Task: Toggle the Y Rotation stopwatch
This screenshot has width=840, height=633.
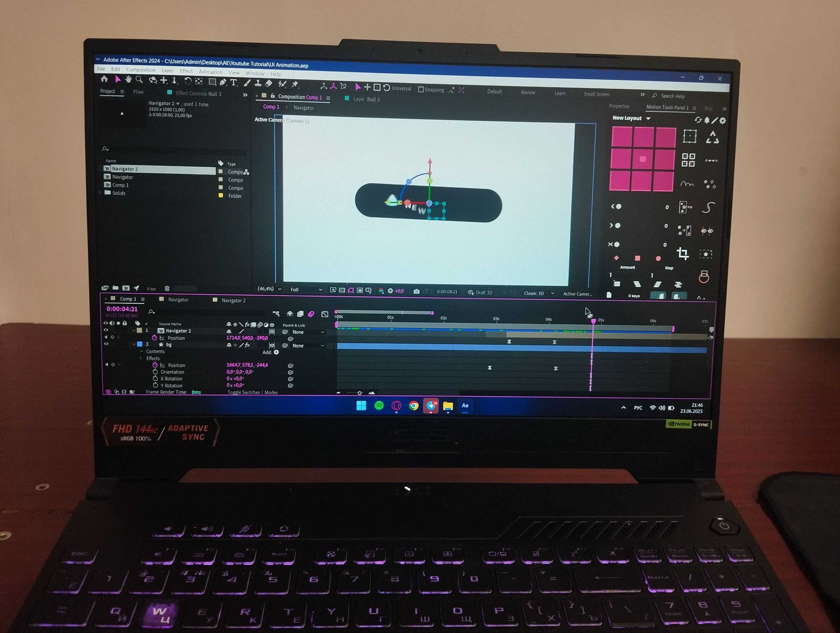Action: [155, 385]
